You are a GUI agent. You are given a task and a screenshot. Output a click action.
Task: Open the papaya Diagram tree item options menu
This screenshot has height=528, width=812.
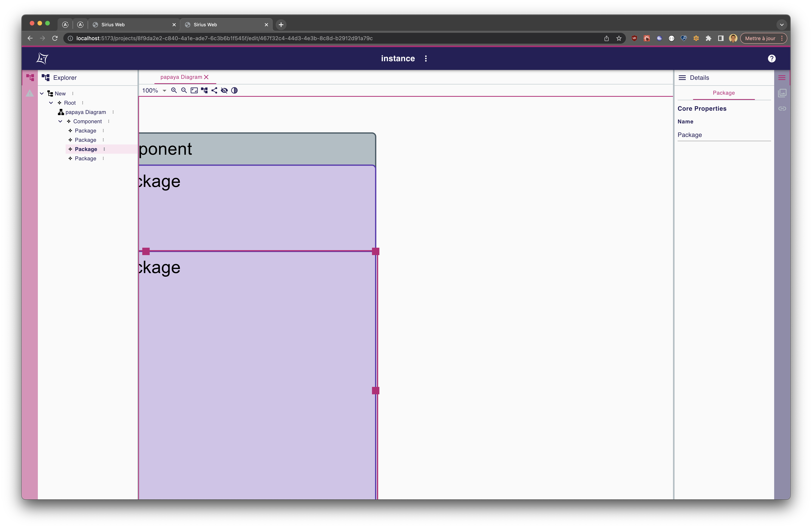pyautogui.click(x=113, y=112)
